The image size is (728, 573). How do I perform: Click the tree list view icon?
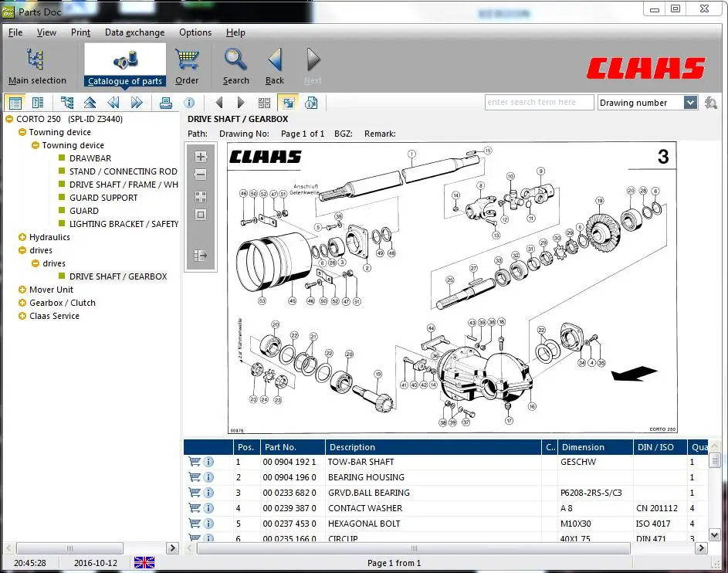click(15, 103)
